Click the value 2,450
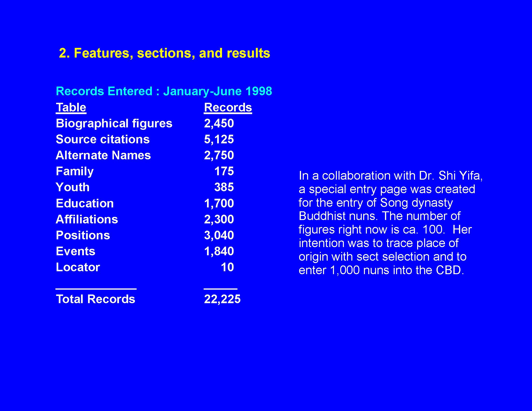The width and height of the screenshot is (532, 411). 219,124
